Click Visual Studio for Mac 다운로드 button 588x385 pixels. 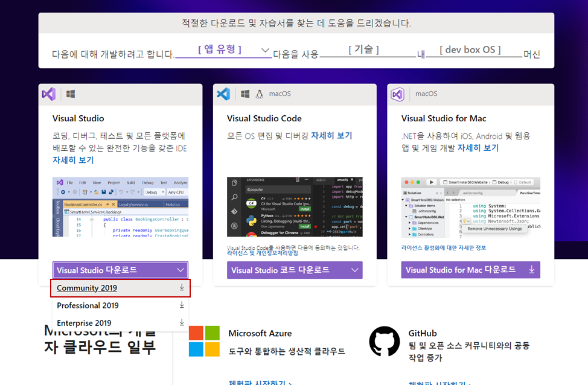(471, 270)
